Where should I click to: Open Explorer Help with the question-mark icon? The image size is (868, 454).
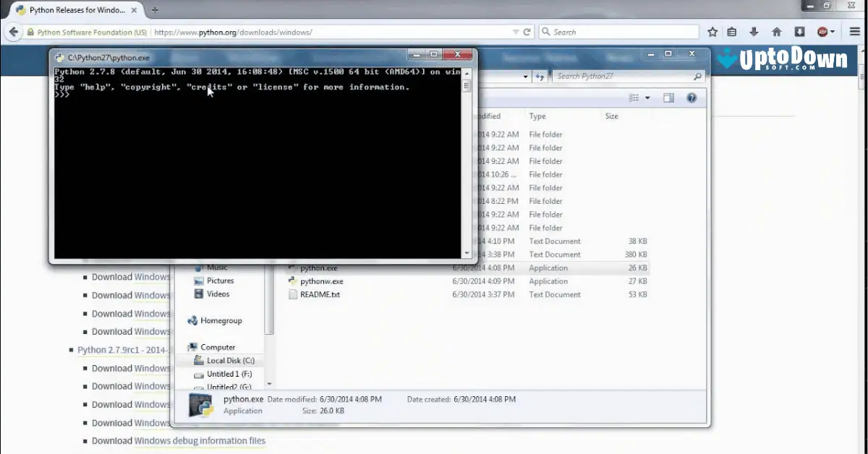coord(692,97)
